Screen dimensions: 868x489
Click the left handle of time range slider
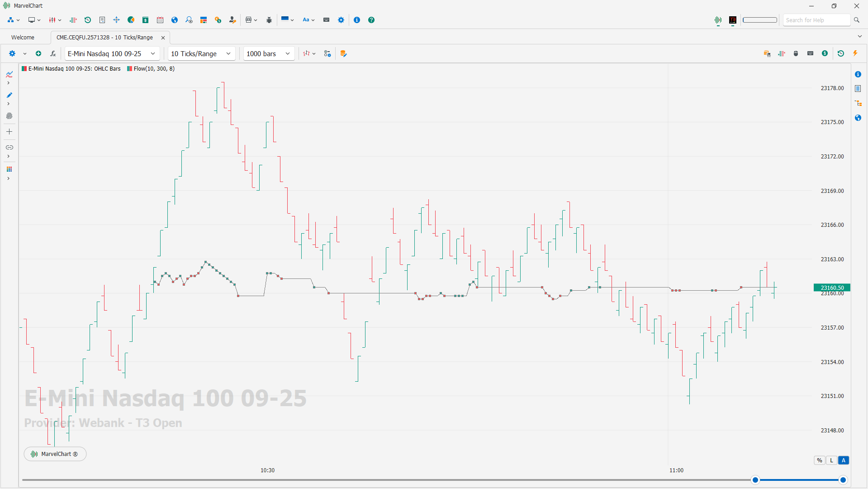pos(755,480)
